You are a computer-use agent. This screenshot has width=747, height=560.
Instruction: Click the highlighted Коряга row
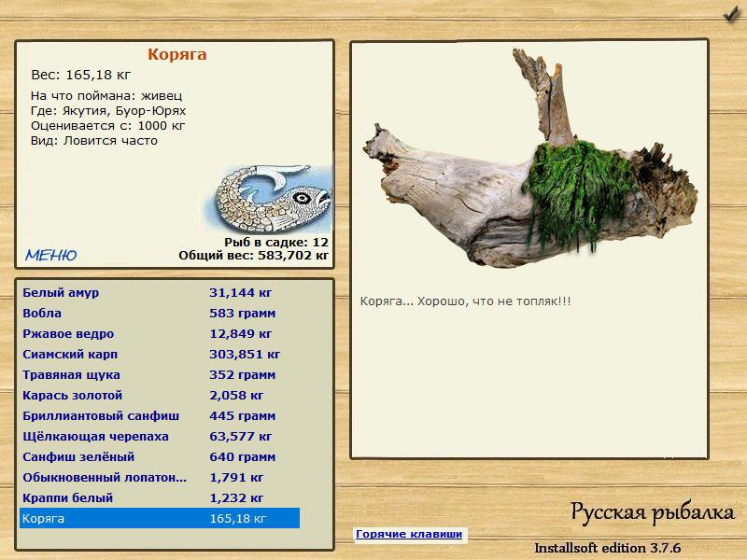pos(160,518)
